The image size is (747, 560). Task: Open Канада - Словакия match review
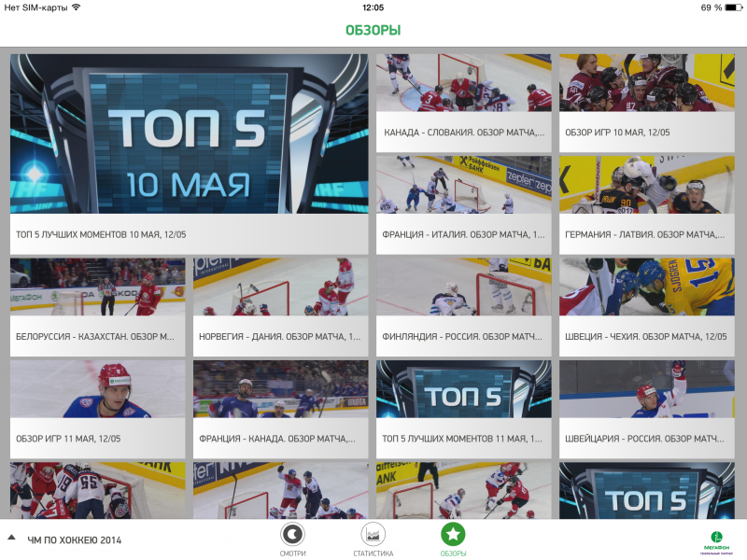point(463,103)
